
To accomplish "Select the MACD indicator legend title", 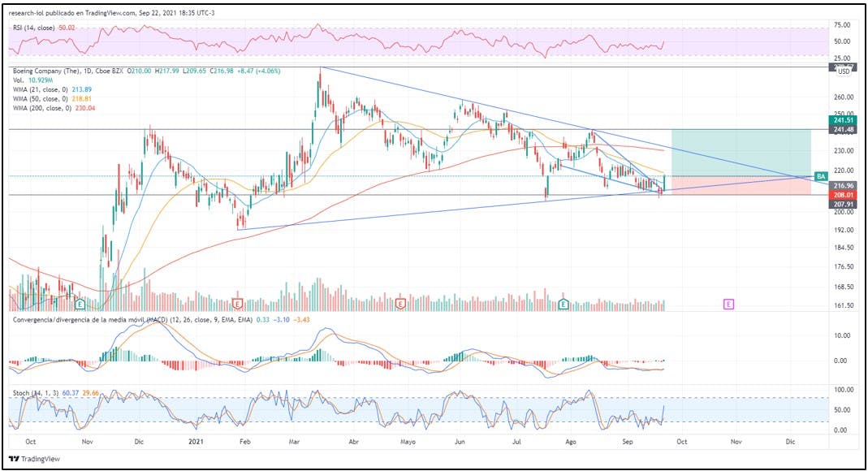I will (x=133, y=320).
